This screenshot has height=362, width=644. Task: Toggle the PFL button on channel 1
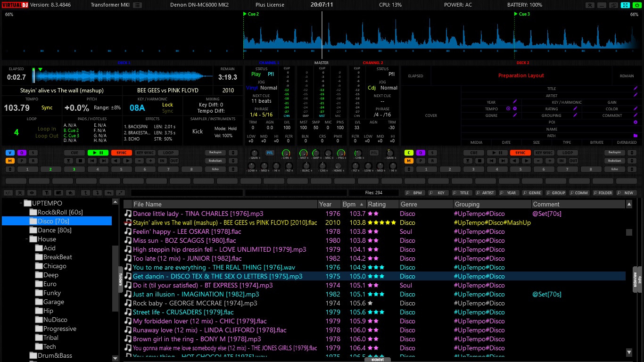pyautogui.click(x=270, y=153)
